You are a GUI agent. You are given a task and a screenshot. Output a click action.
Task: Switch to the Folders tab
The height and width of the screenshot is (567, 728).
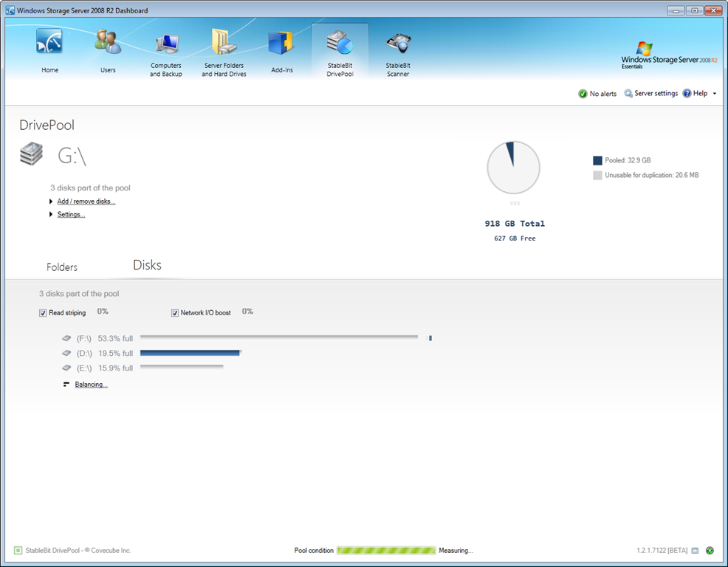pos(62,267)
